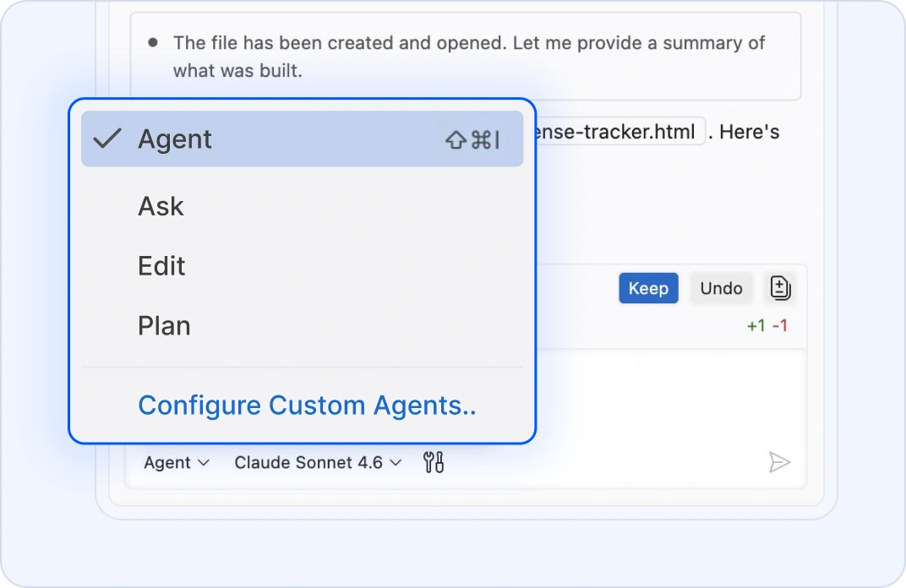The image size is (906, 588).
Task: Click the Agent shortcut key hint
Action: coord(472,139)
